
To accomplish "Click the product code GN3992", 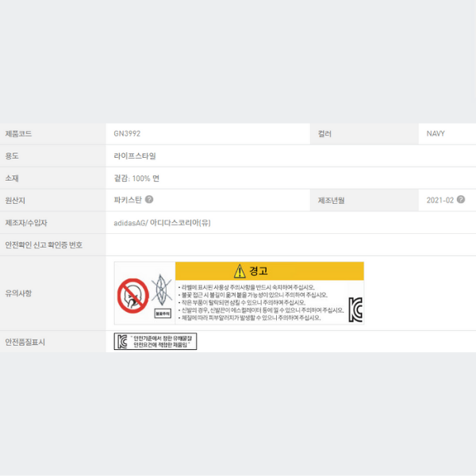I will (x=127, y=133).
